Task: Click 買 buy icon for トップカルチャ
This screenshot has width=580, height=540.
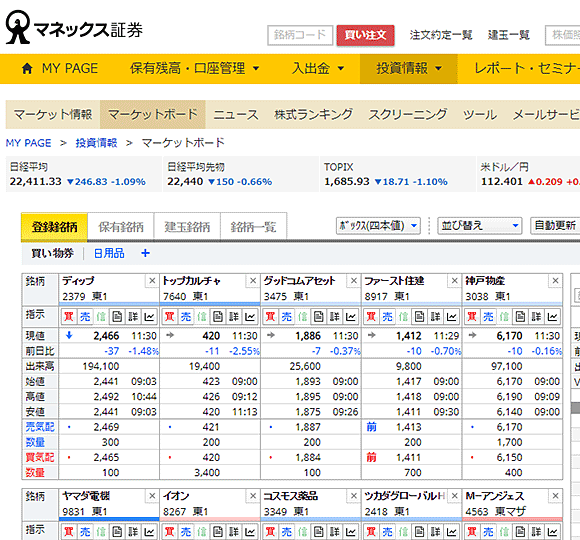Action: (169, 317)
